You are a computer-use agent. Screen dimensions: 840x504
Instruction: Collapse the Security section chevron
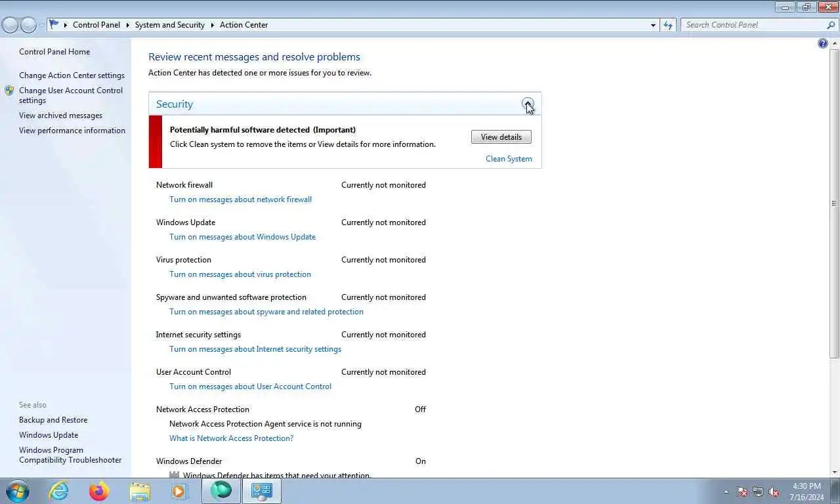click(x=528, y=104)
